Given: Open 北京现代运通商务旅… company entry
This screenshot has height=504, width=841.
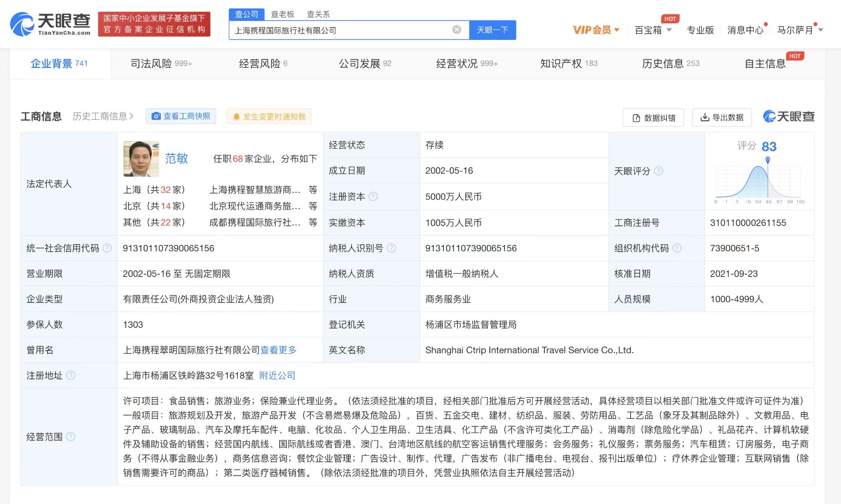Looking at the screenshot, I should click(x=255, y=206).
